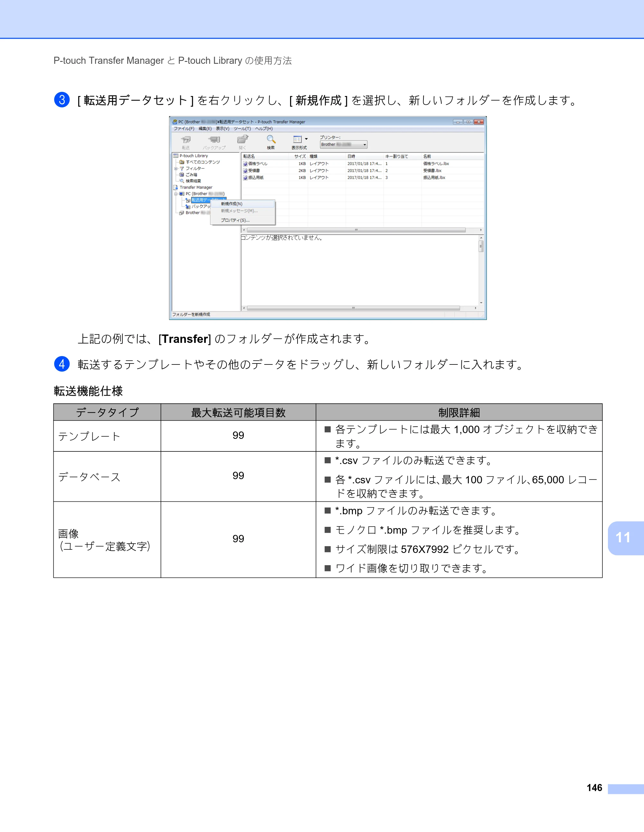
Task: Click the layout icon of 受領書 row
Action: click(245, 171)
